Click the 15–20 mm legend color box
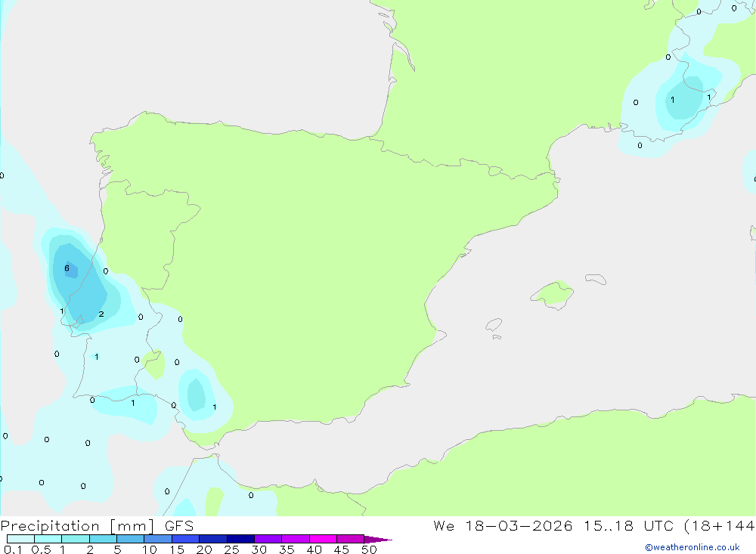756x554 pixels. [186, 539]
